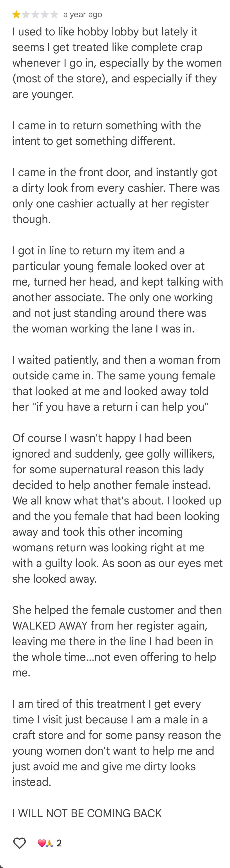This screenshot has height=868, width=230.
Task: Click the 'I WILL NOT BE COMING BACK' line
Action: (87, 813)
